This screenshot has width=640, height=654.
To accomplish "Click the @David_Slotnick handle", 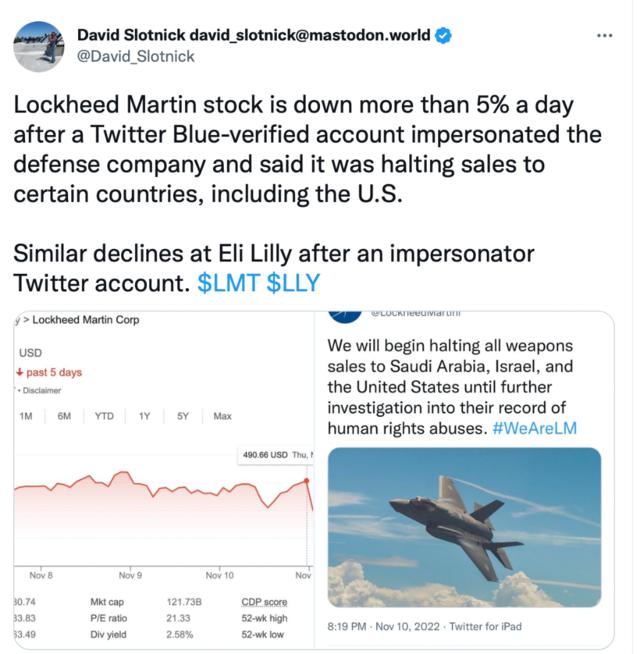I will [135, 56].
